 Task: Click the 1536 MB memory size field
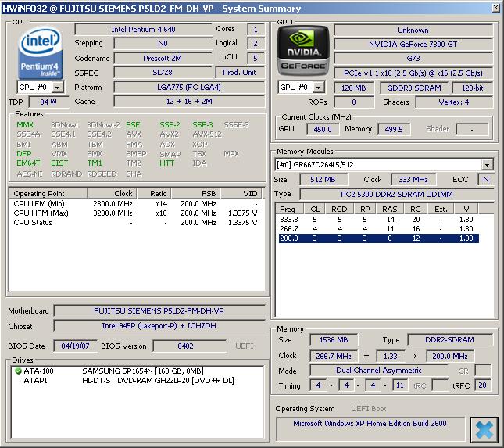coord(334,339)
